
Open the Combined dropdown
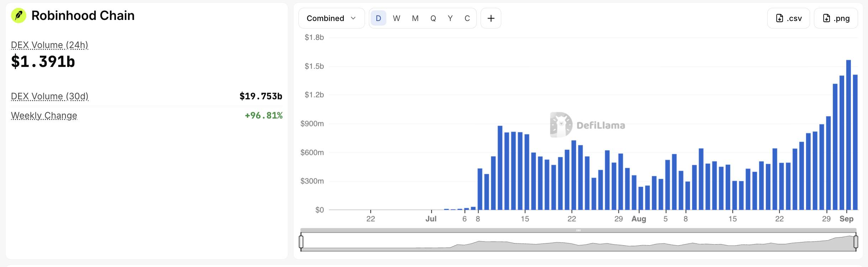(x=332, y=18)
